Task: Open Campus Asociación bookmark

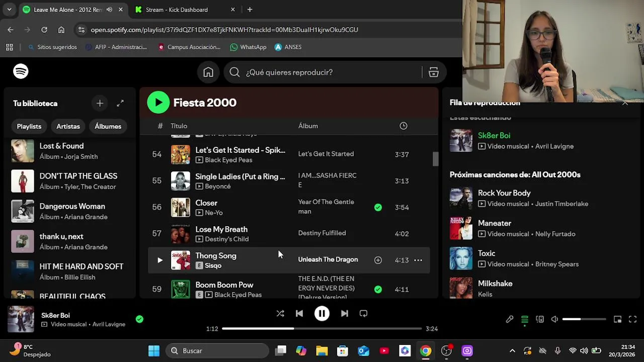Action: [x=189, y=47]
